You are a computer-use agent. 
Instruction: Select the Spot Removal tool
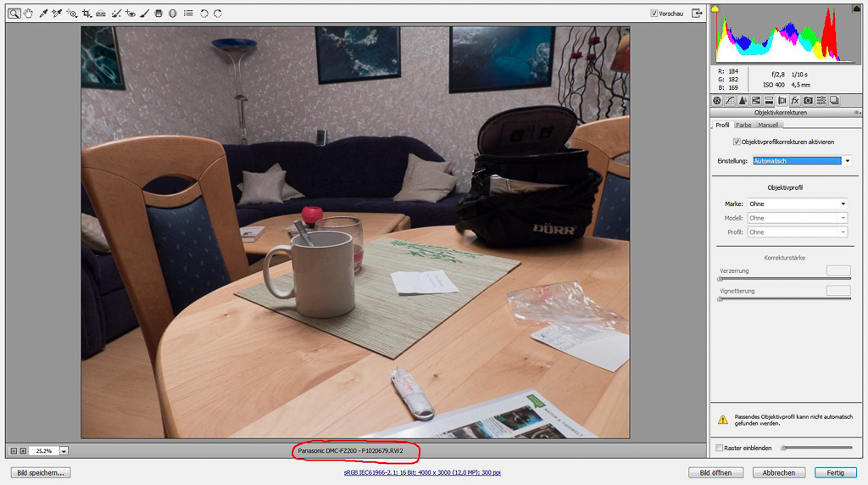(116, 14)
